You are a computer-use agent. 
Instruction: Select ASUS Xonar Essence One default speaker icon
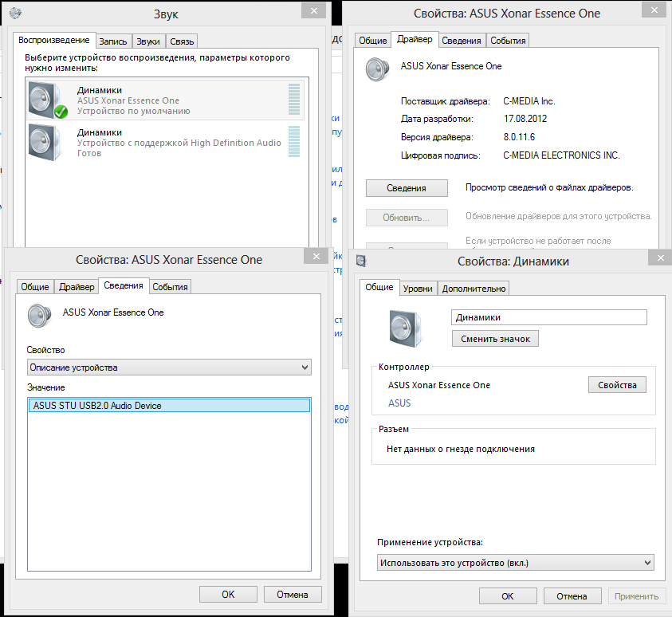48,100
